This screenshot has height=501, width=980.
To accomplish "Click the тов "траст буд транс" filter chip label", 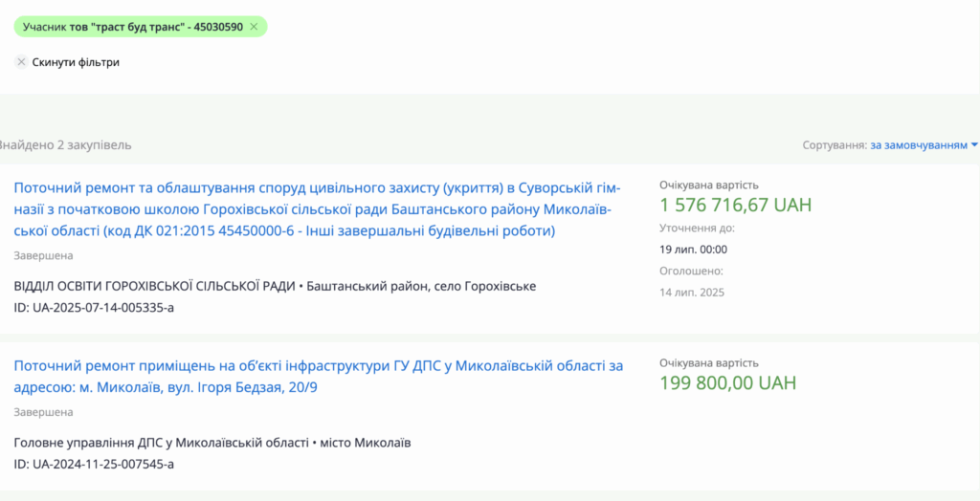I will pos(131,27).
